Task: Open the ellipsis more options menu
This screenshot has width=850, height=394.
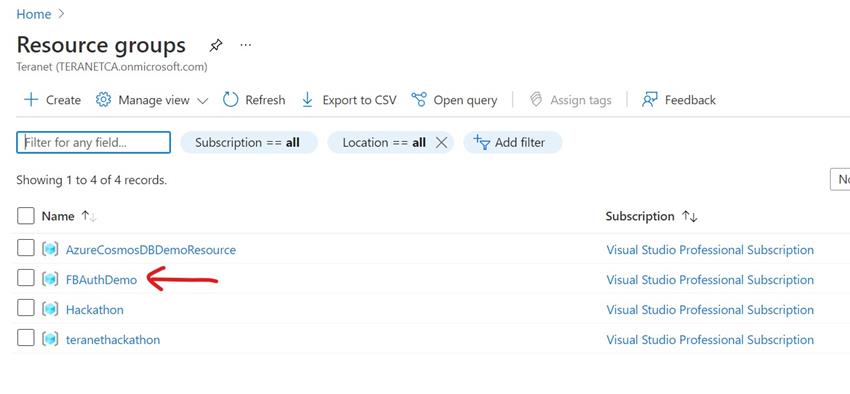Action: pos(246,45)
